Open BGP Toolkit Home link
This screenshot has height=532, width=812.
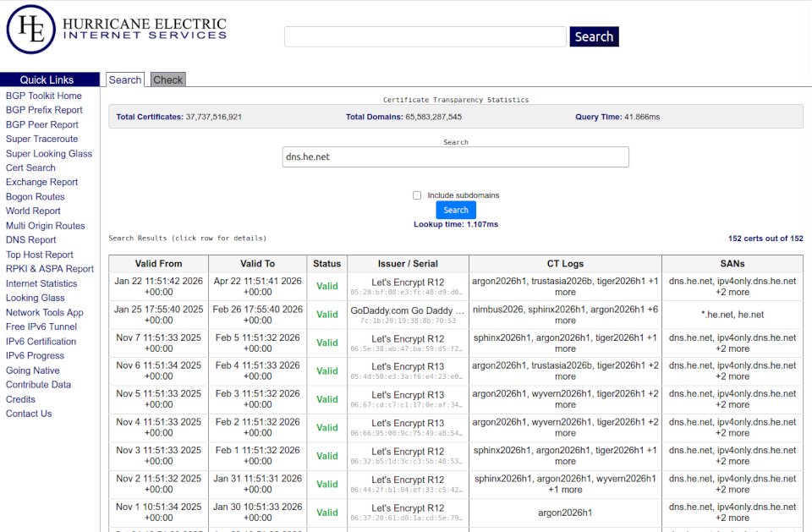pos(43,96)
